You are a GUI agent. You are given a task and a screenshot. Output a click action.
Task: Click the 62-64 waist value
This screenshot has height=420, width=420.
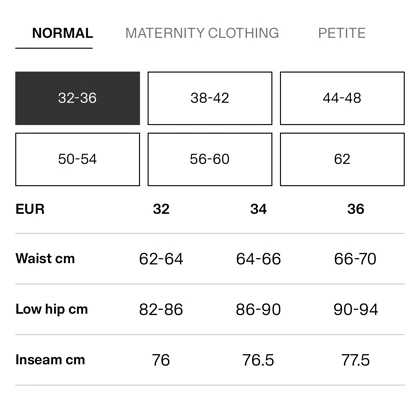(x=161, y=259)
